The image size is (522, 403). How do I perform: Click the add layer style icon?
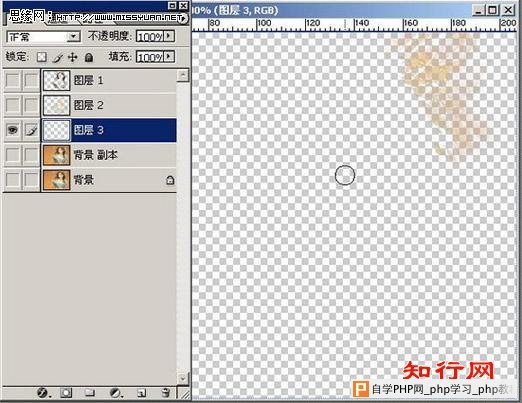[x=43, y=393]
